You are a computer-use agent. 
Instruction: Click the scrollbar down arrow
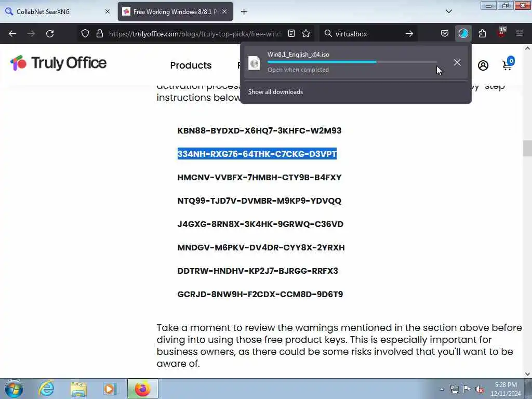[x=527, y=374]
